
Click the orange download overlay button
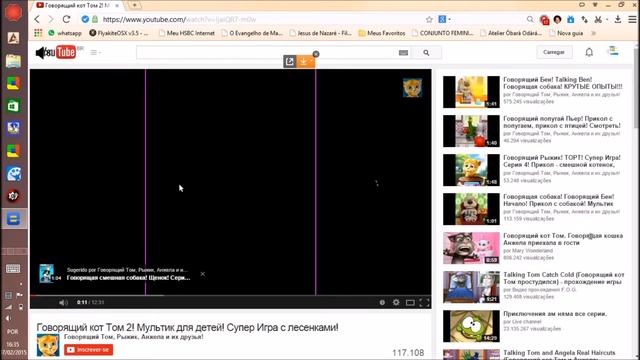click(305, 62)
